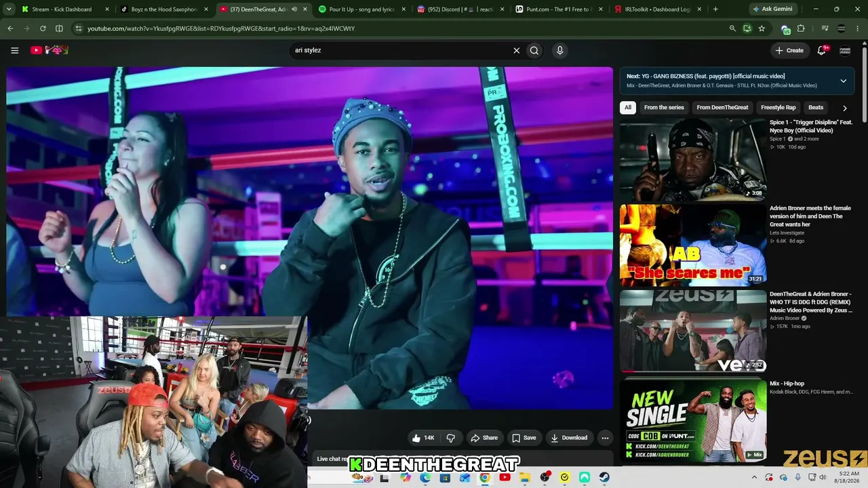Open the media control icon in toolbar
The image size is (868, 488).
pos(825,28)
